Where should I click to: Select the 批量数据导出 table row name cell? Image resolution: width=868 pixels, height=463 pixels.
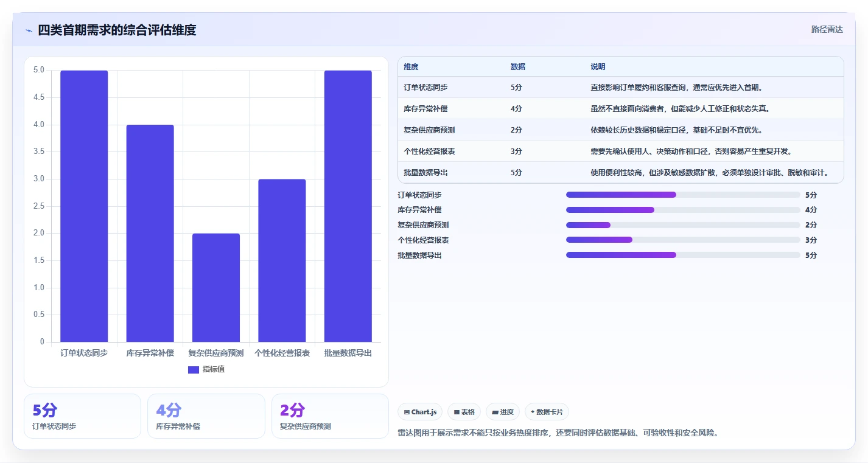pos(425,173)
